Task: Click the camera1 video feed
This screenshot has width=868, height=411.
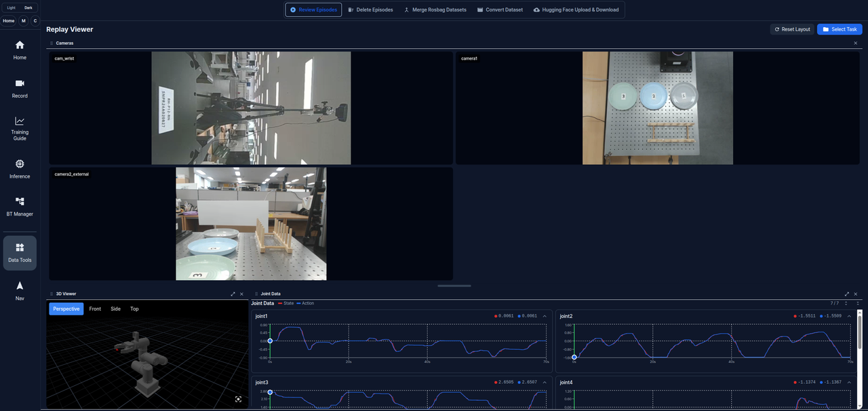Action: click(658, 108)
